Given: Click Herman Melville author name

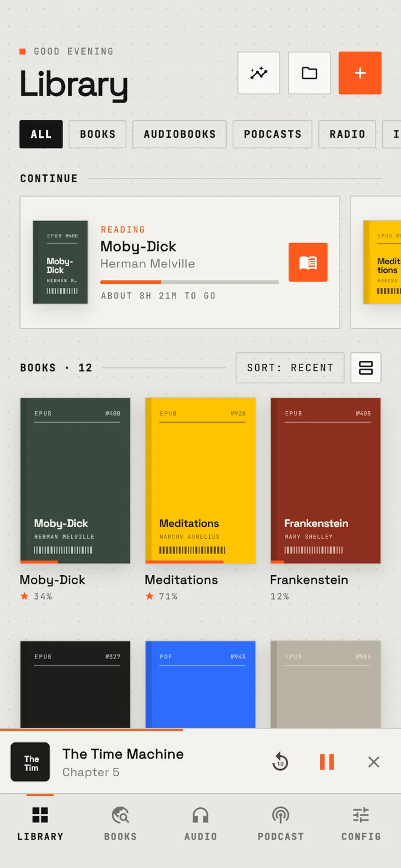Looking at the screenshot, I should [x=148, y=264].
